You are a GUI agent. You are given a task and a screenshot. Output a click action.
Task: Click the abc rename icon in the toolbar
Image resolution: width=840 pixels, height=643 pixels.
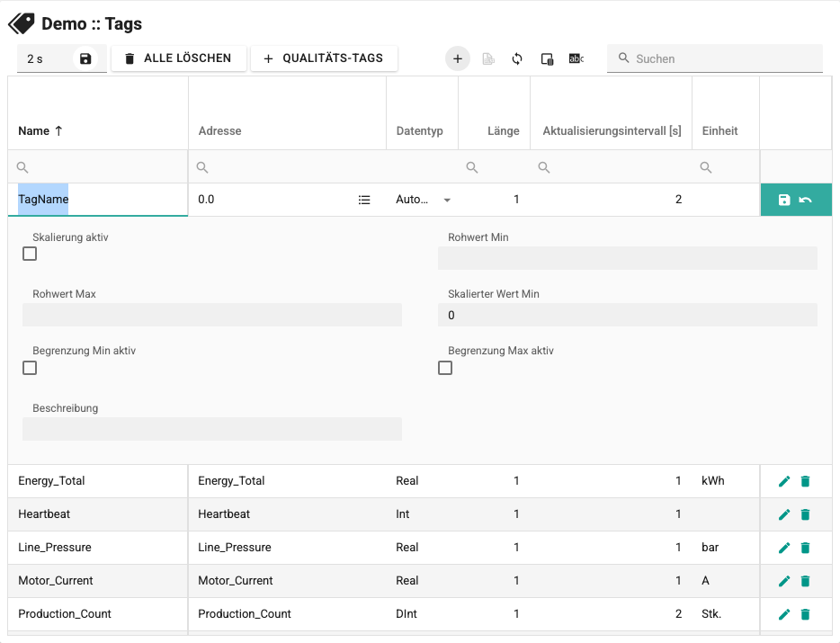[x=576, y=59]
